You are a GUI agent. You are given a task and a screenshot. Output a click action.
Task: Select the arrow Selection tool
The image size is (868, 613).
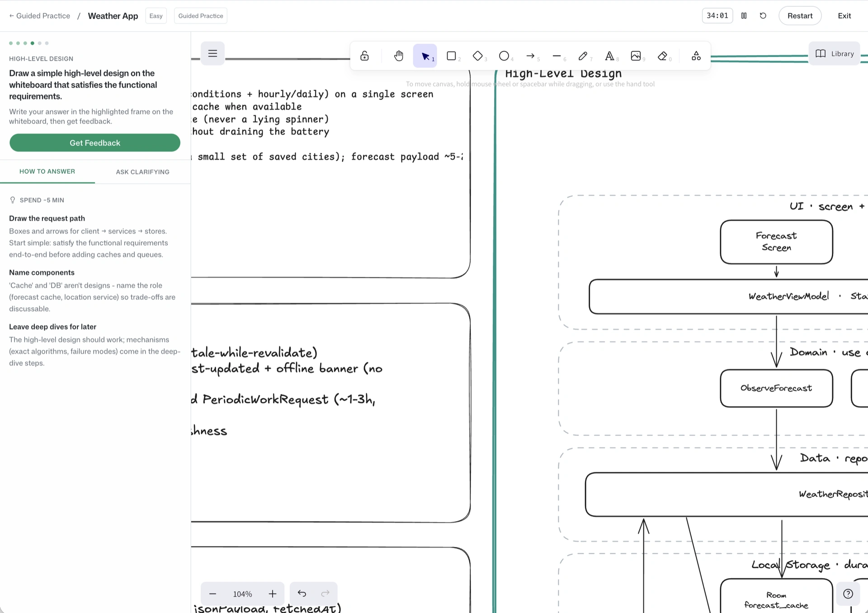point(425,56)
